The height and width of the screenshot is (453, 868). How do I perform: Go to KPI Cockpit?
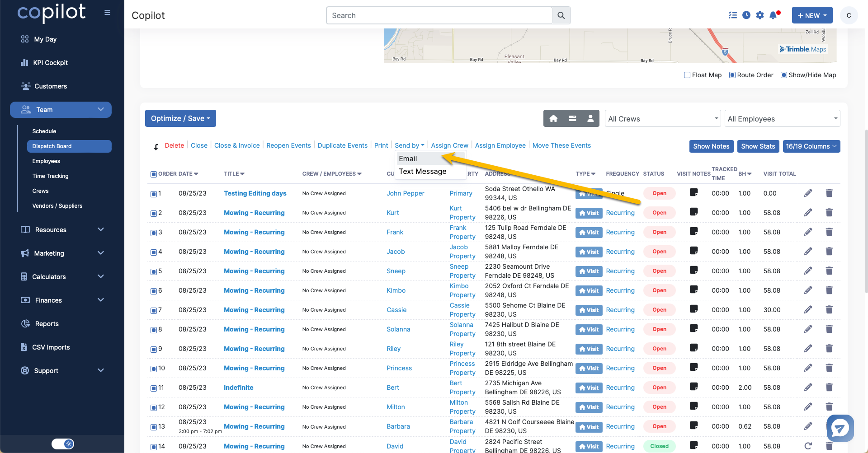(50, 63)
